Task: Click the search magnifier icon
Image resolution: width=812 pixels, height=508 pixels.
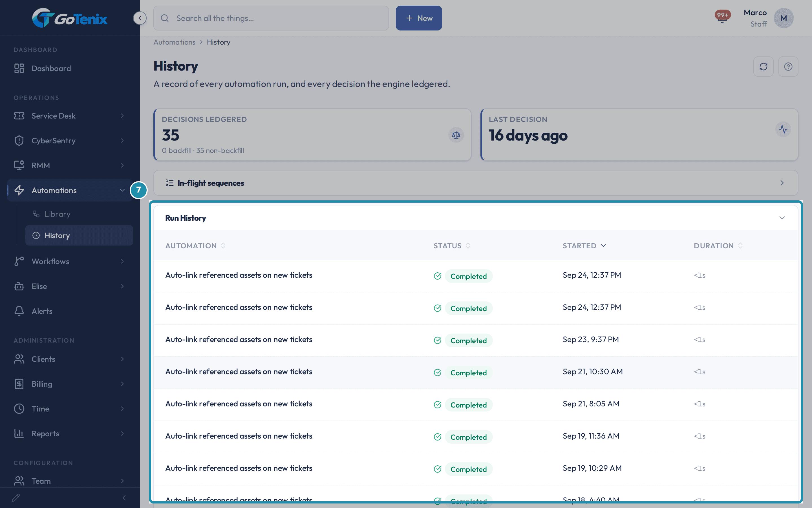Action: point(165,18)
